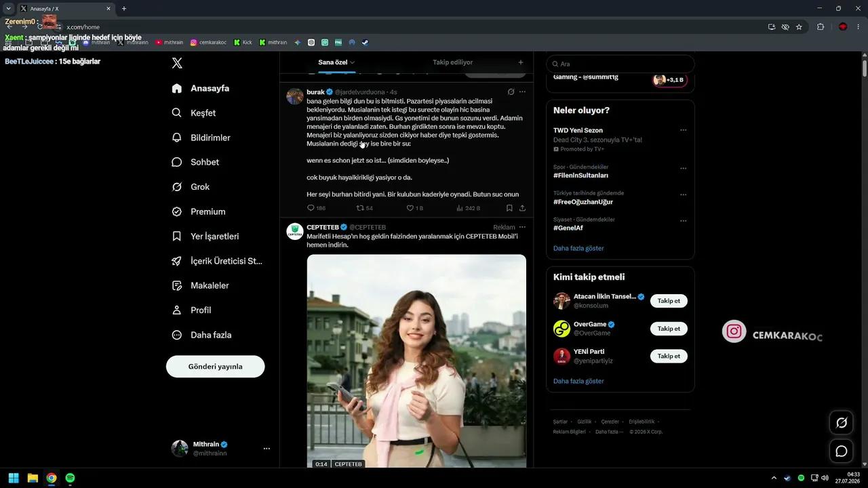Switch to the Takip ediliyor tab

(452, 62)
